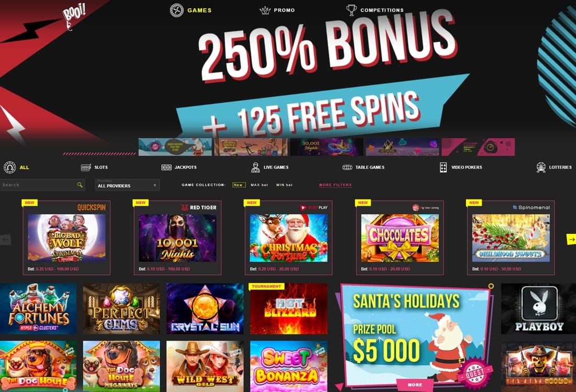Viewport: 576px width, 392px height.
Task: Click More on Santa's Holidays banner
Action: click(x=415, y=385)
